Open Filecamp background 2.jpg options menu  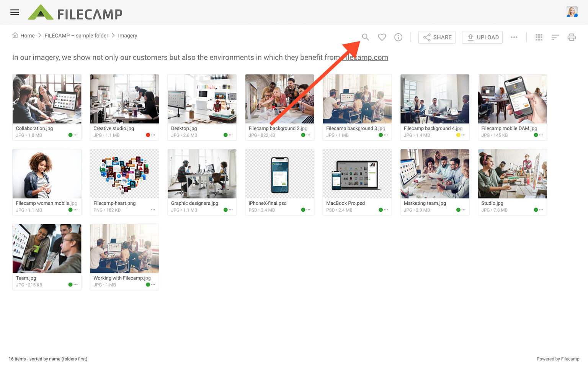coord(308,135)
